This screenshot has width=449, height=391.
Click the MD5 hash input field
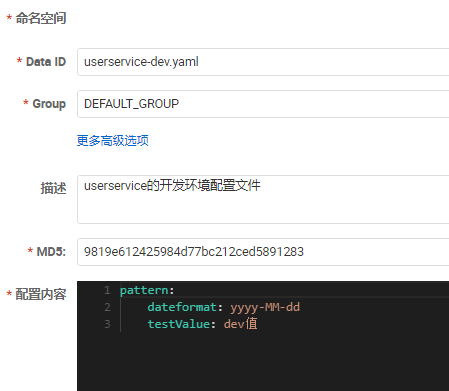263,252
